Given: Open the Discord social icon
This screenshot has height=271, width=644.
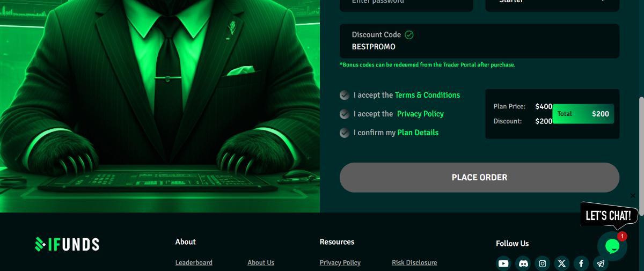Looking at the screenshot, I should 523,263.
